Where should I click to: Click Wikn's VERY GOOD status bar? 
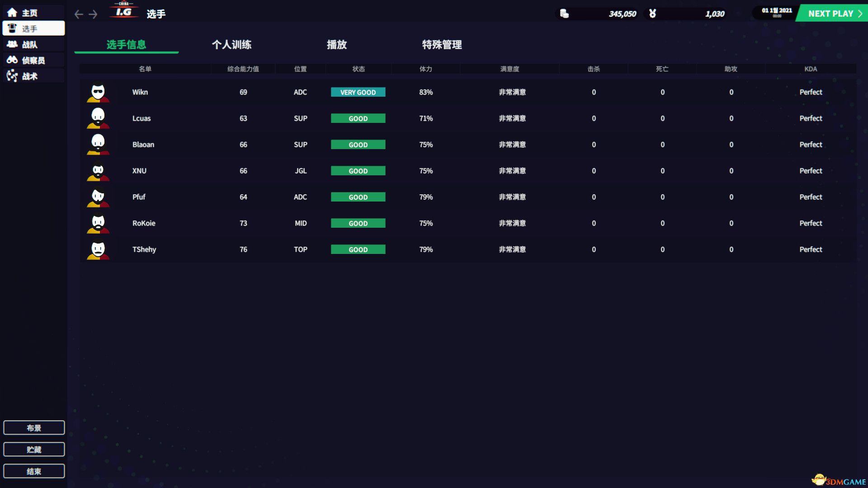click(x=358, y=92)
